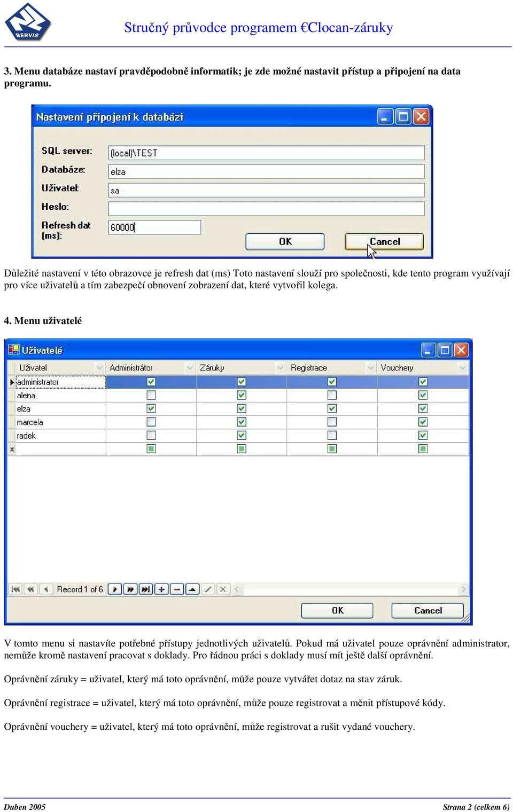Click the Uživatelé window resize grip

click(x=466, y=618)
